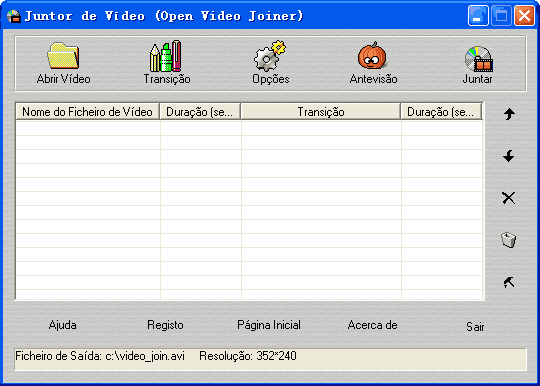Start joining with the Juntar icon
The width and height of the screenshot is (540, 386).
(478, 59)
